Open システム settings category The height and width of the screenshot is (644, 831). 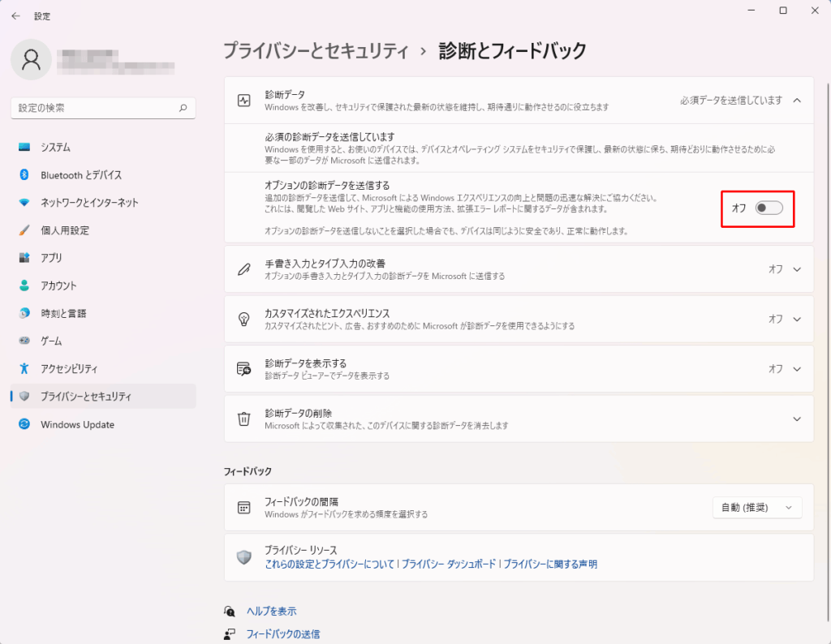coord(103,148)
